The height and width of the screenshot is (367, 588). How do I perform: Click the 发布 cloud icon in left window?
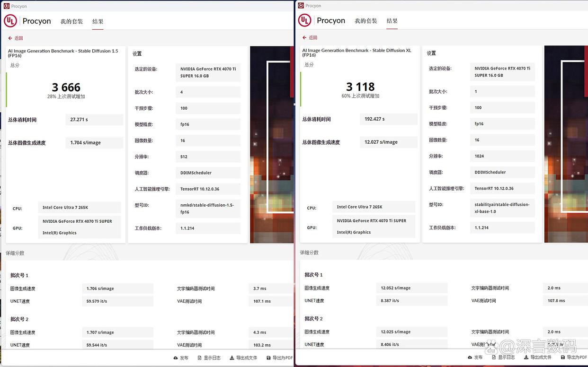tap(176, 358)
